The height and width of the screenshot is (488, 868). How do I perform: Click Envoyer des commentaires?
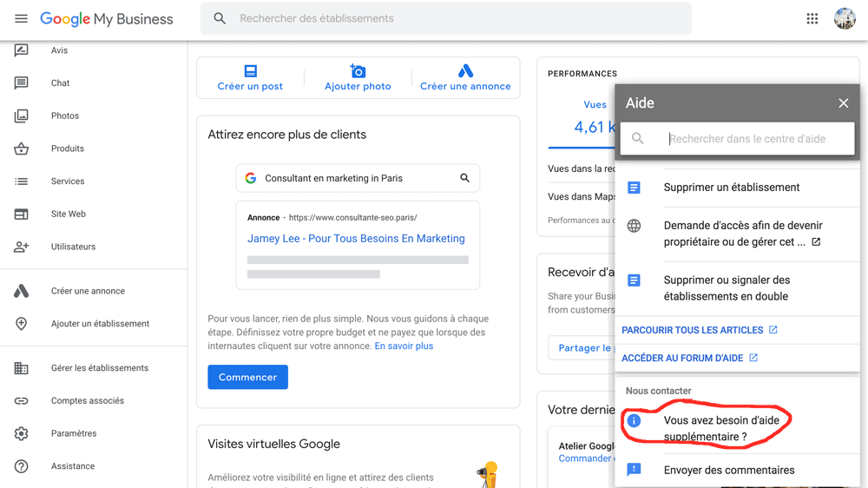click(729, 471)
